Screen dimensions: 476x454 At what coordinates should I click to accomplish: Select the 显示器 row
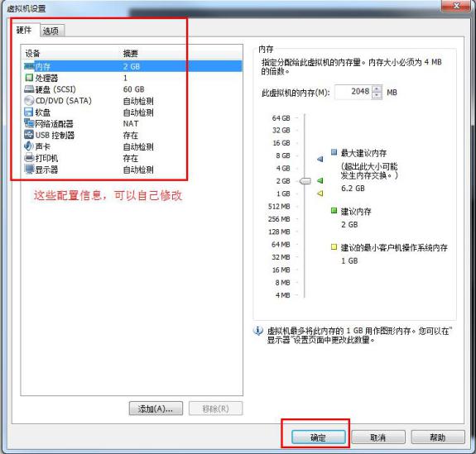(x=132, y=170)
